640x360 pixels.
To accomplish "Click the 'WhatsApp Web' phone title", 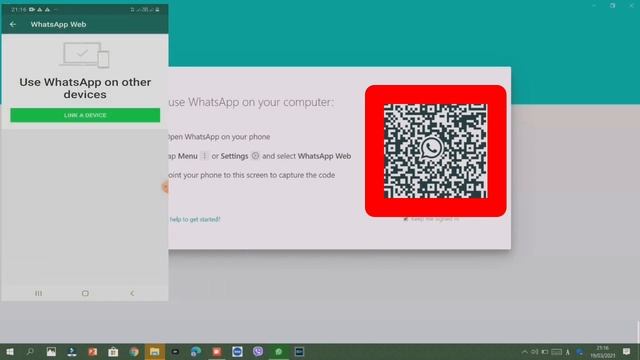I will (x=58, y=24).
